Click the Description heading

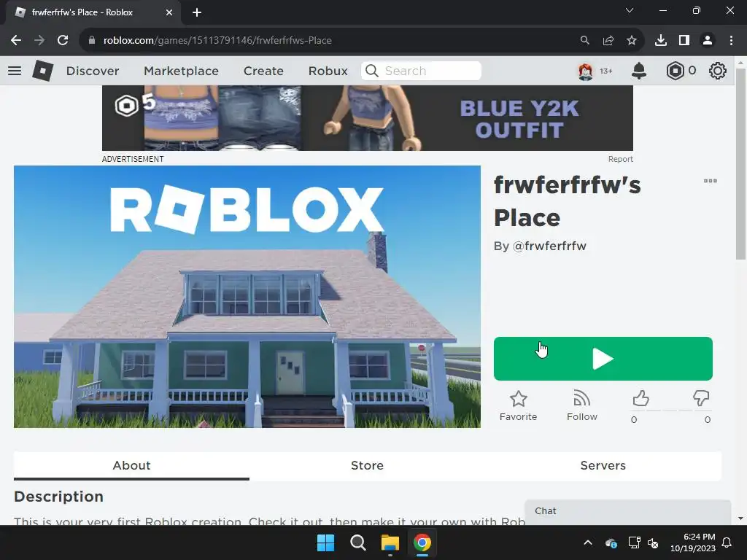coord(58,497)
